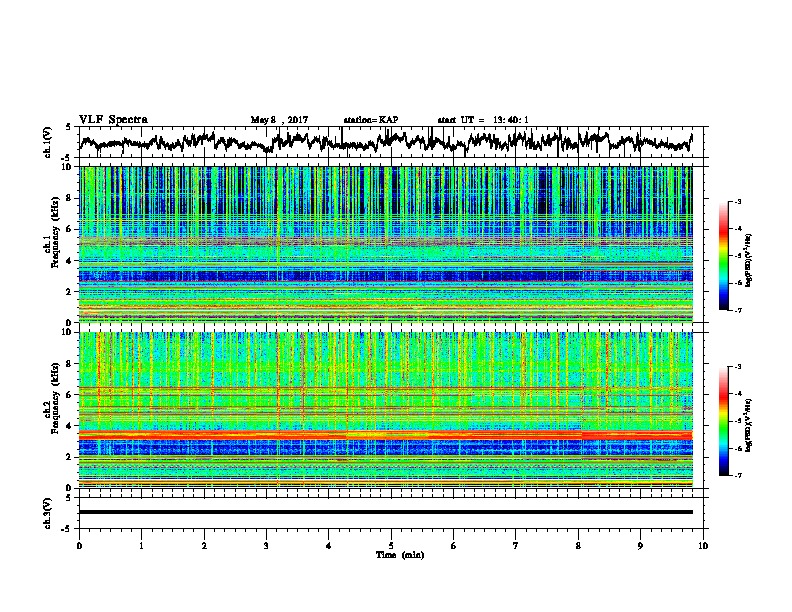792x612 pixels.
Task: Click the "-5" tick on ch.3(V) axis
Action: tap(67, 529)
